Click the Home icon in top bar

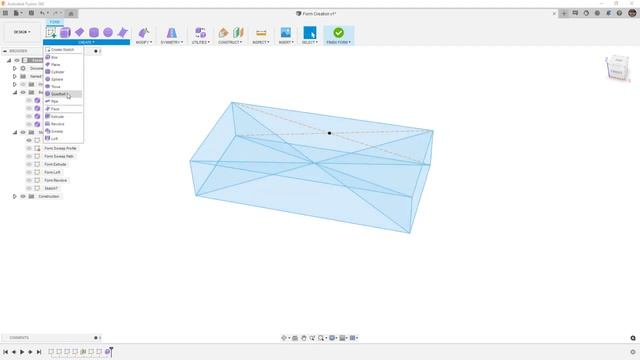coord(71,13)
